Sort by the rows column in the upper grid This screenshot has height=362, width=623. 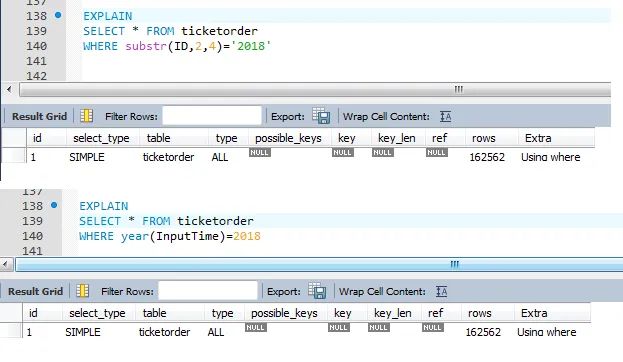pos(484,138)
